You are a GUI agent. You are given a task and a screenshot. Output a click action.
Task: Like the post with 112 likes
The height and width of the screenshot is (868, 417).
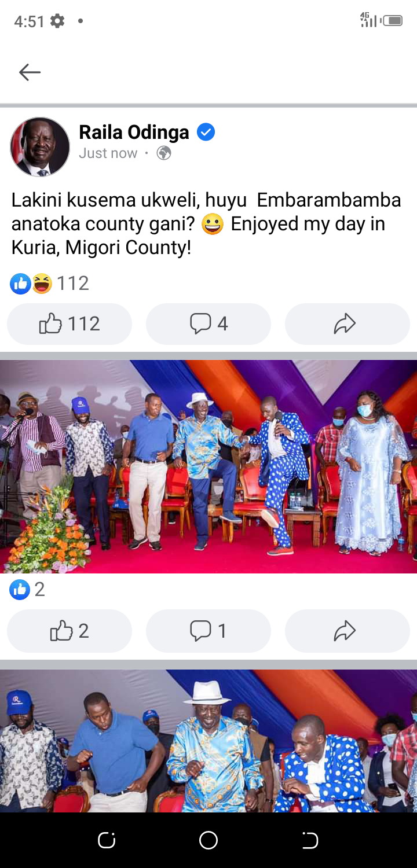[x=69, y=323]
